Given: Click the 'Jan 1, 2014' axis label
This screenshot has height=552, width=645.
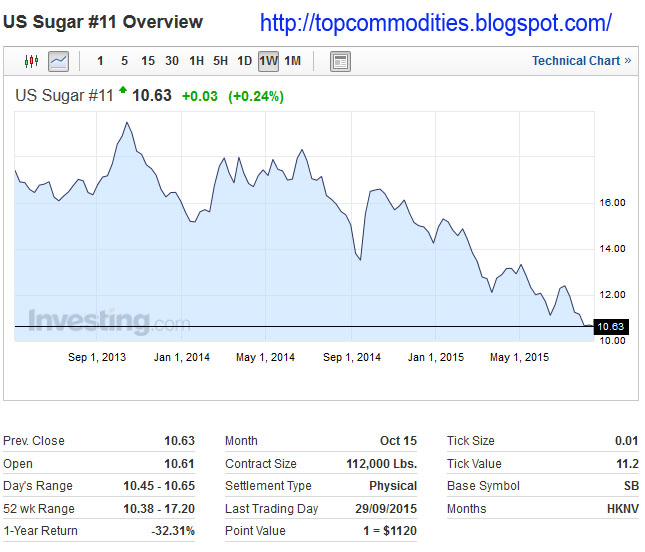Looking at the screenshot, I should click(x=182, y=357).
